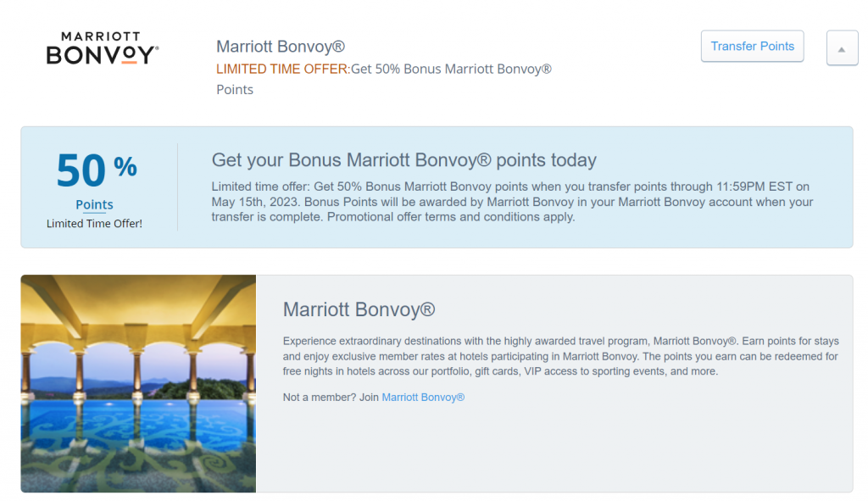Click the Not a member? text
Image resolution: width=868 pixels, height=501 pixels.
[331, 397]
